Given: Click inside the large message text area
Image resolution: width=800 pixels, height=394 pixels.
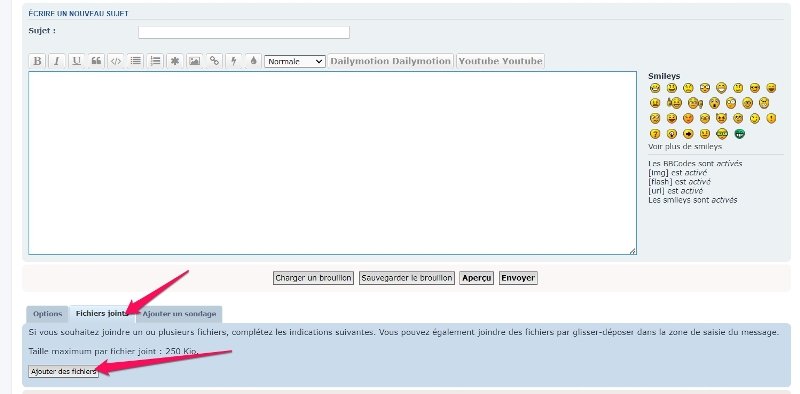Looking at the screenshot, I should [332, 163].
